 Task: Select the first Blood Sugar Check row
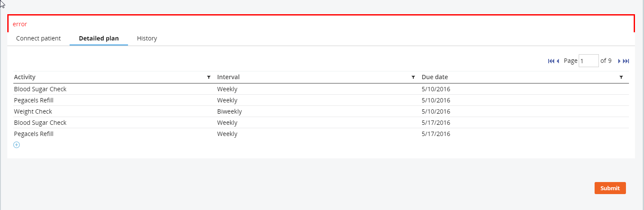(321, 89)
